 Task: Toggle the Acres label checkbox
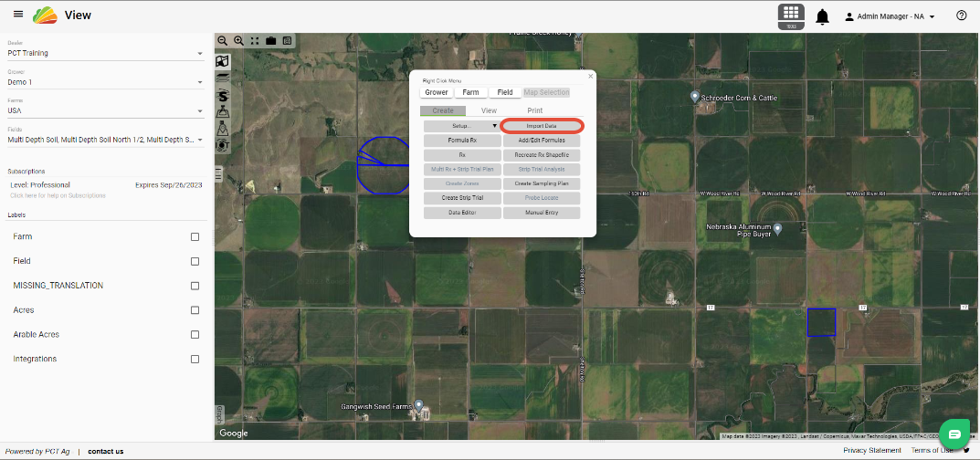point(195,310)
